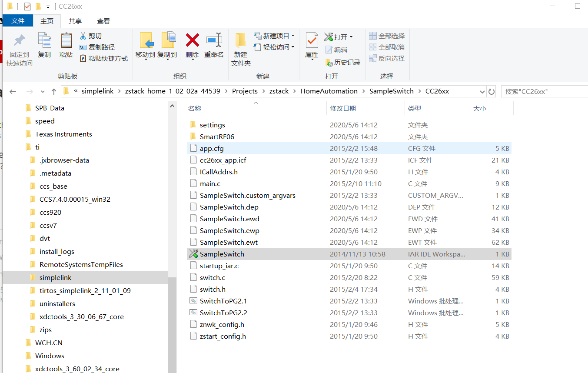Screen dimensions: 588x373
Task: Open the File (文件) menu tab
Action: 18,21
